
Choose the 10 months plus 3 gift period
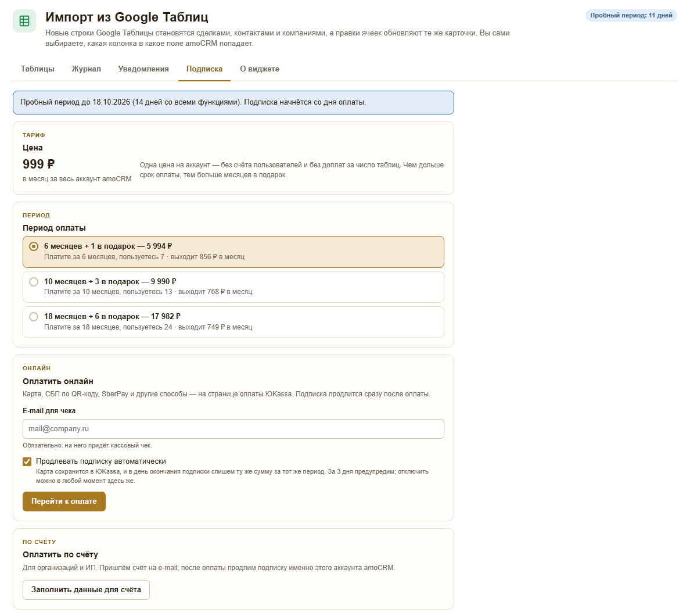[x=233, y=286]
